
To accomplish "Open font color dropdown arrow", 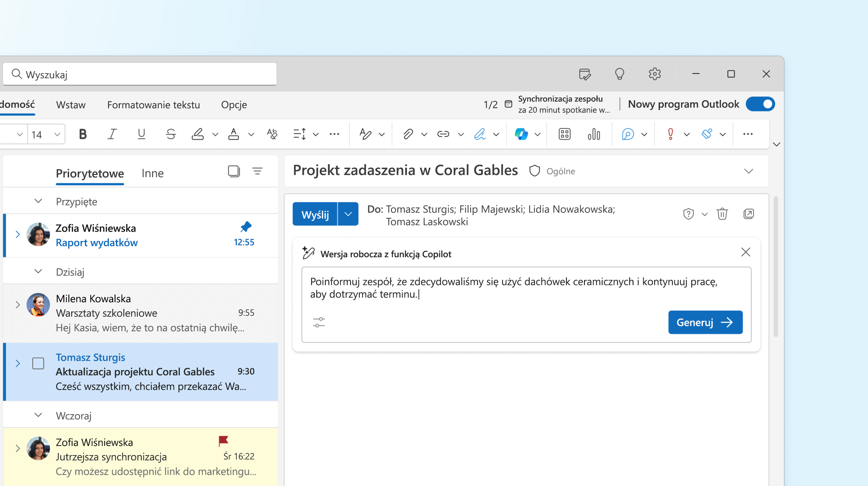I will click(251, 134).
